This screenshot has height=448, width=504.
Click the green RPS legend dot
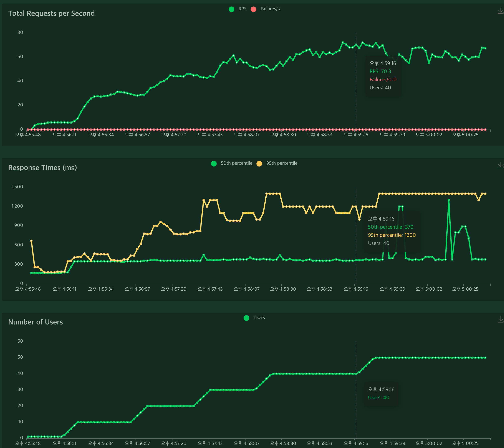click(x=231, y=9)
